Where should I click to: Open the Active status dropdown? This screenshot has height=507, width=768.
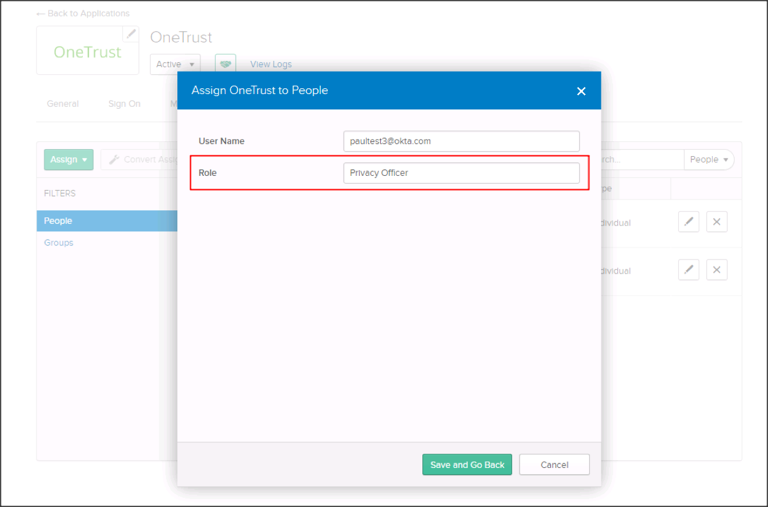click(176, 64)
